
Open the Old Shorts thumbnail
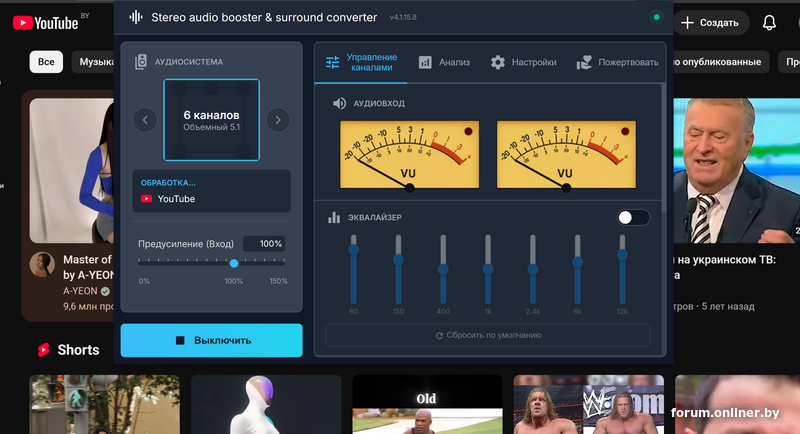click(x=427, y=404)
